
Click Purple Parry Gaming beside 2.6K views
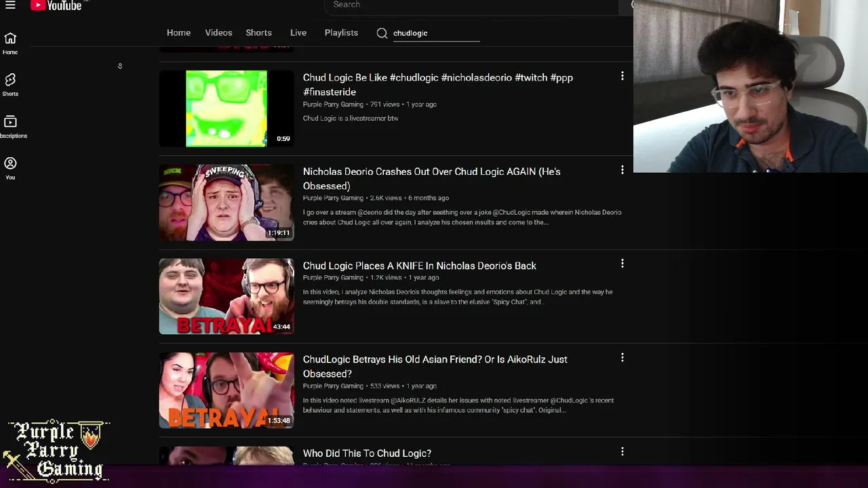(x=333, y=198)
